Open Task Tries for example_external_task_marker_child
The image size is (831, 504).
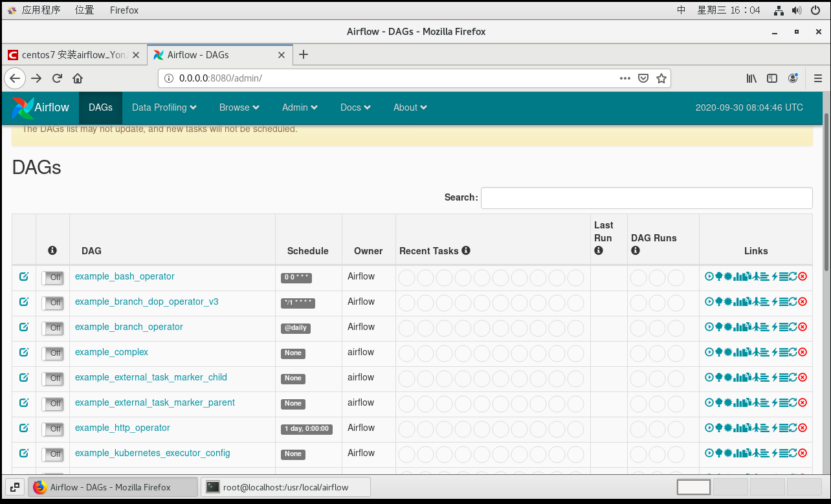tap(747, 377)
